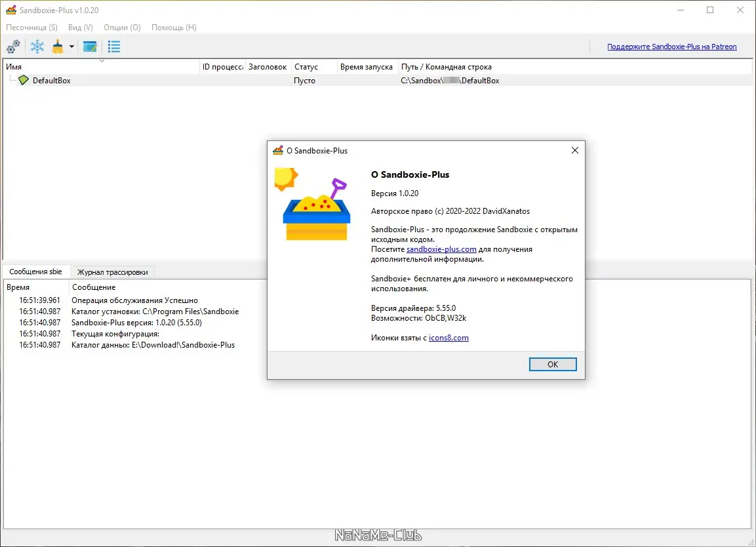
Task: Open the dropdown arrow next to the broom
Action: pos(71,47)
